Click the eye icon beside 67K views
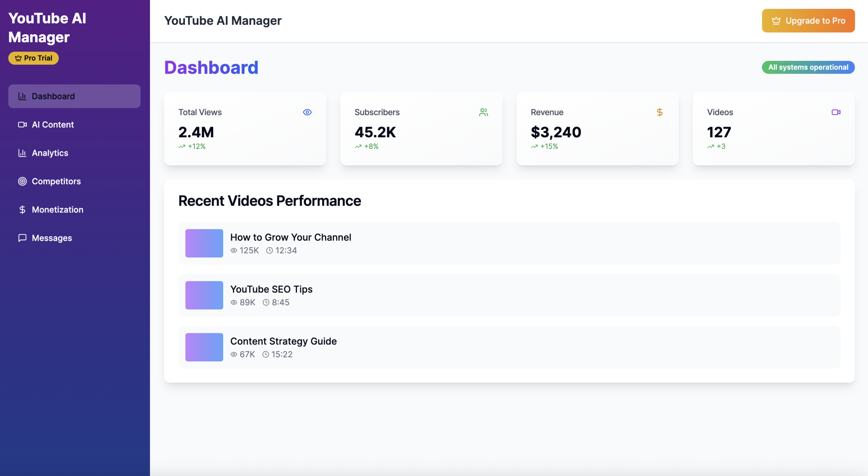 234,354
